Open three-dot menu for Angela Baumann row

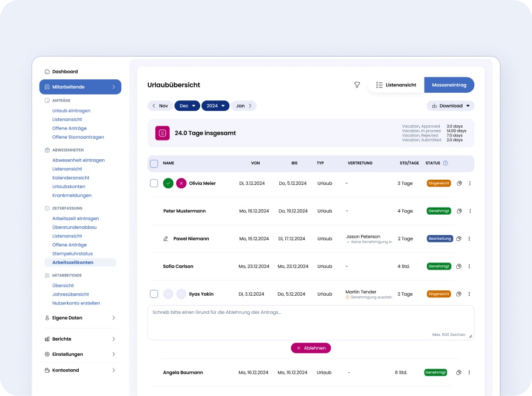click(x=469, y=373)
